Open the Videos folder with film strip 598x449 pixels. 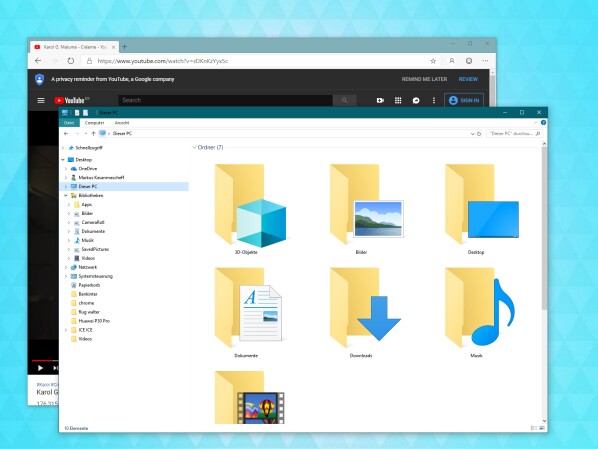tap(249, 397)
